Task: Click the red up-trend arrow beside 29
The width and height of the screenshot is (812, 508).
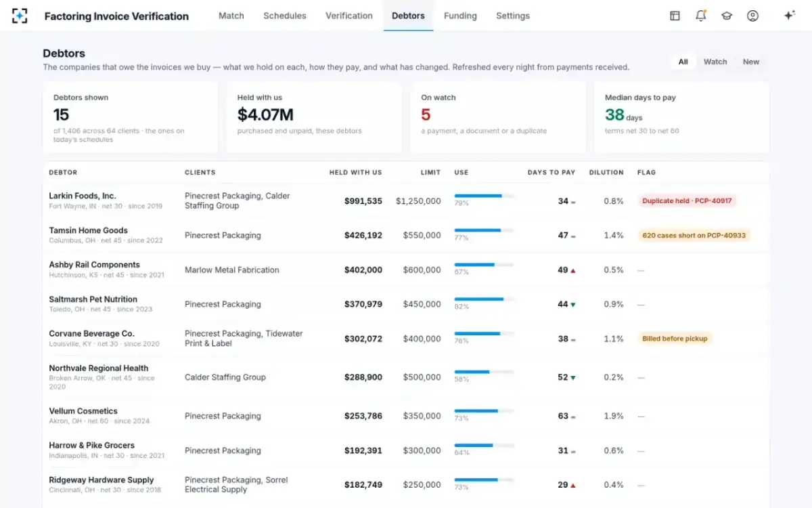Action: (573, 486)
